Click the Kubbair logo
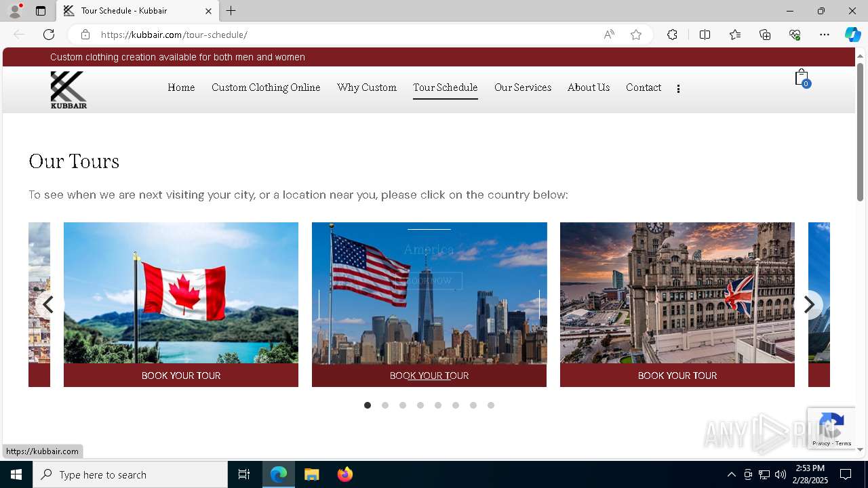 click(68, 89)
